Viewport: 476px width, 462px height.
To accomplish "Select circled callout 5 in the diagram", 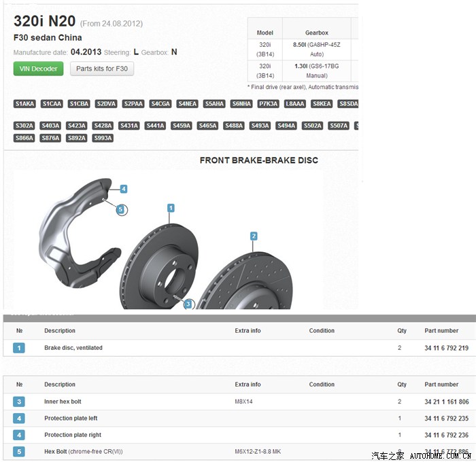I will coord(121,210).
